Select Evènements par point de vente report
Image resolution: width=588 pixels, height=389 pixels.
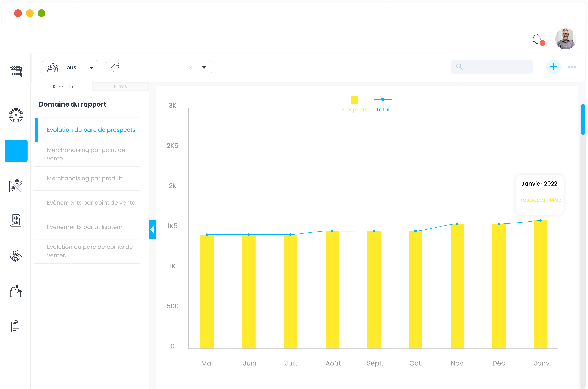pos(87,203)
